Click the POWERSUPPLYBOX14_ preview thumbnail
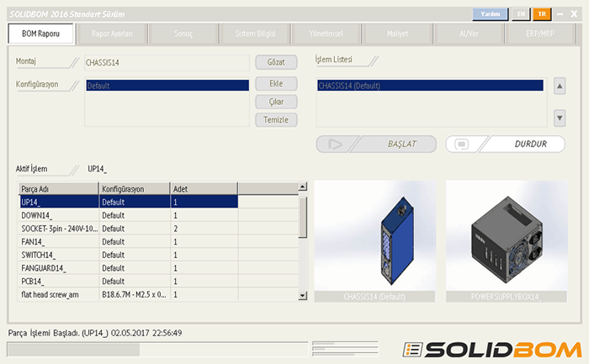 pos(507,241)
